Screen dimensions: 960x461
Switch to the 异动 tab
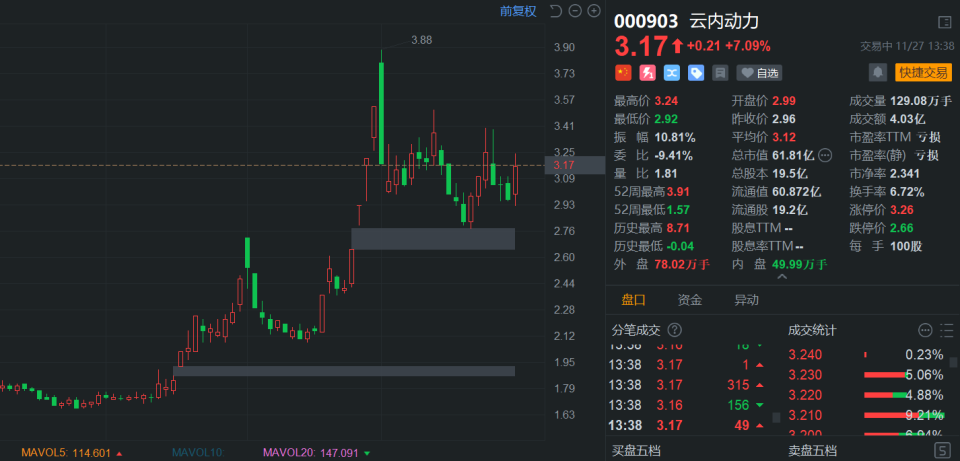point(746,300)
